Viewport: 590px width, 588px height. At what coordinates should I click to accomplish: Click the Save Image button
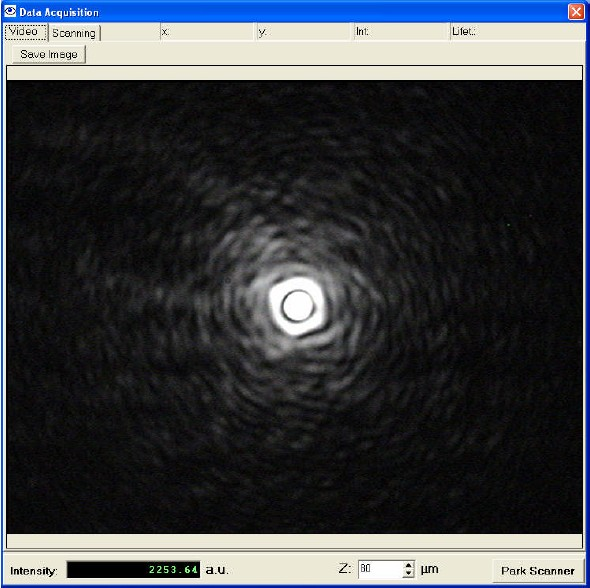[x=49, y=55]
